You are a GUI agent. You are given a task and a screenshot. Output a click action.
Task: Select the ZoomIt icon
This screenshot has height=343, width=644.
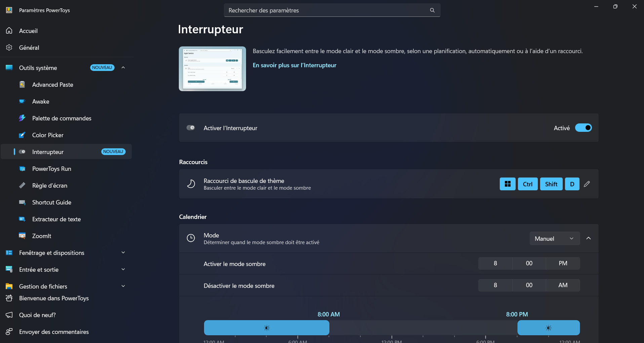(x=22, y=236)
